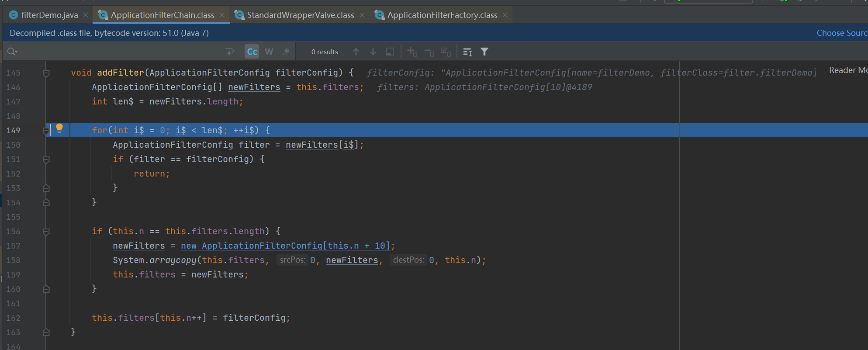Click filterConfig on line 162
Screen dimensions: 868x350
(254, 318)
